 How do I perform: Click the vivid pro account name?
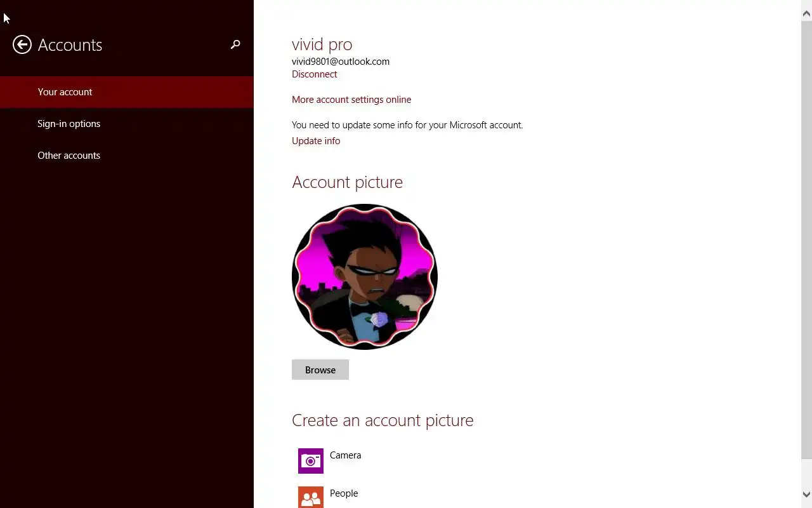(322, 44)
